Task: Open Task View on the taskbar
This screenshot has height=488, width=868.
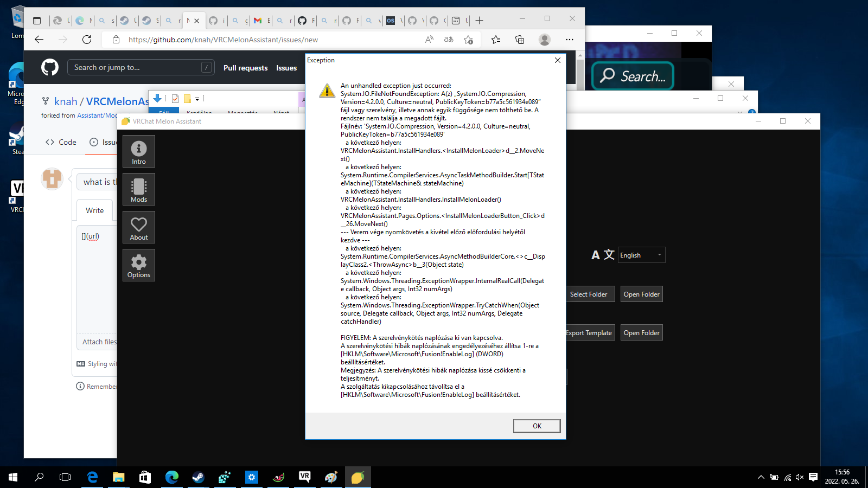Action: click(x=65, y=477)
